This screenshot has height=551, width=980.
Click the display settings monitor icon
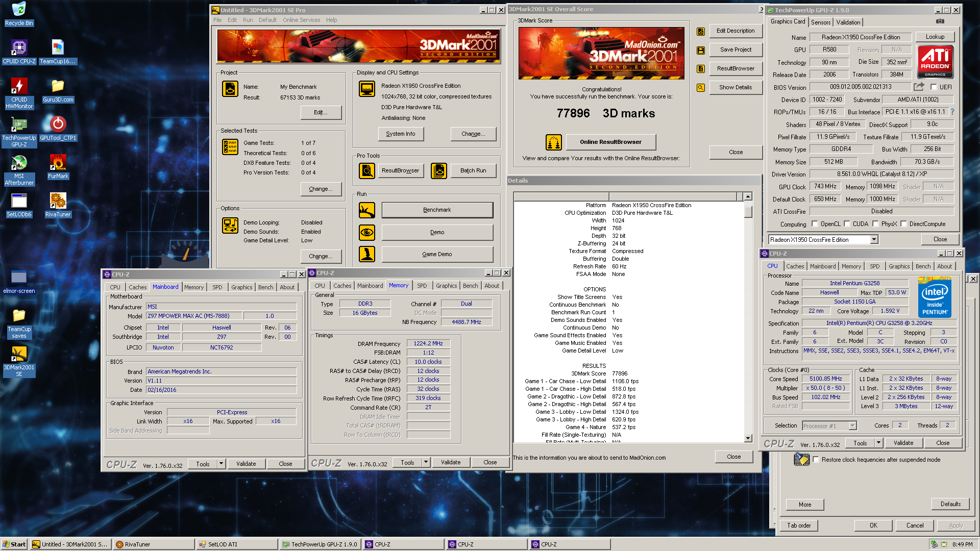(367, 89)
